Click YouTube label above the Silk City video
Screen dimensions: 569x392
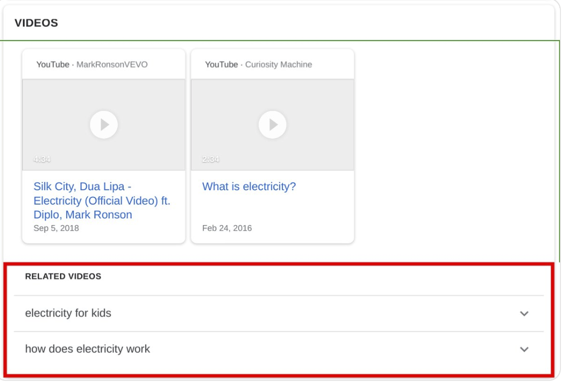pyautogui.click(x=52, y=64)
